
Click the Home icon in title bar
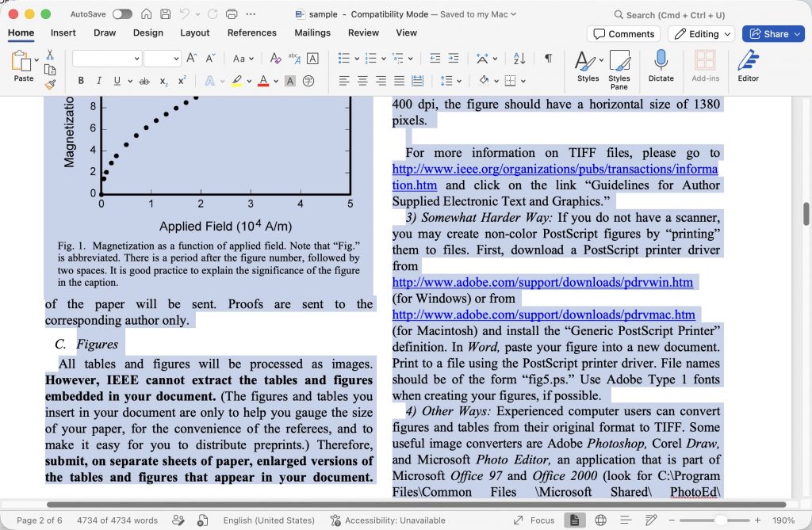pyautogui.click(x=147, y=14)
